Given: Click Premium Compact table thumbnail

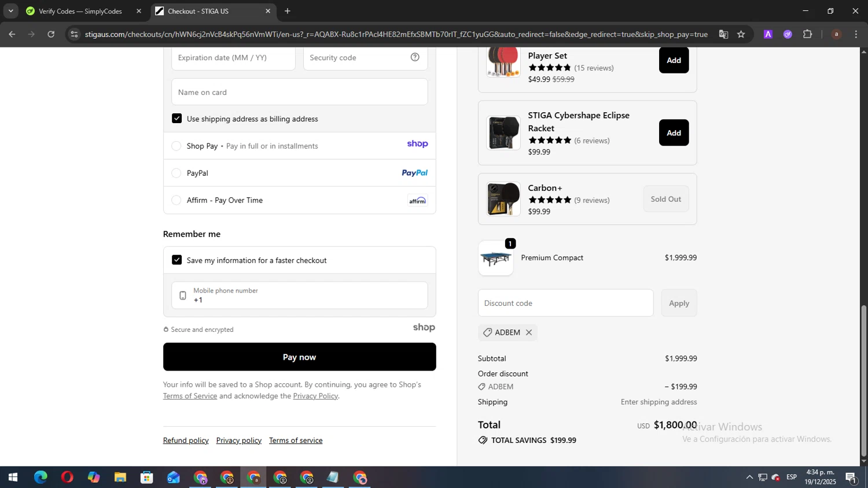Looking at the screenshot, I should pos(496,258).
